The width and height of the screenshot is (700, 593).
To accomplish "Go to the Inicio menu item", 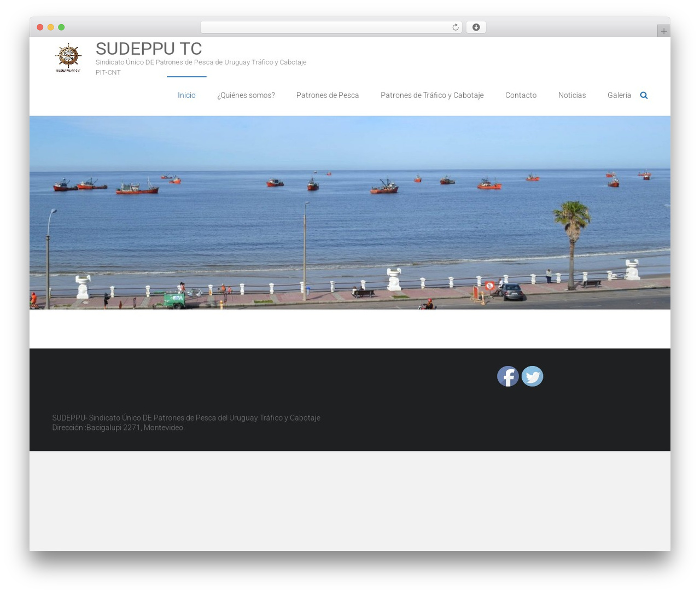I will click(x=186, y=95).
